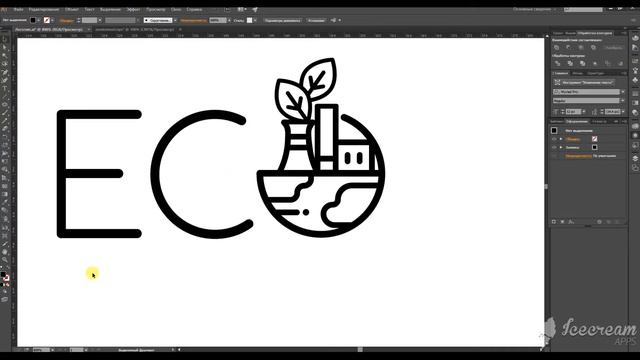Click the opacity percentage field in control bar
This screenshot has width=640, height=360.
(218, 20)
